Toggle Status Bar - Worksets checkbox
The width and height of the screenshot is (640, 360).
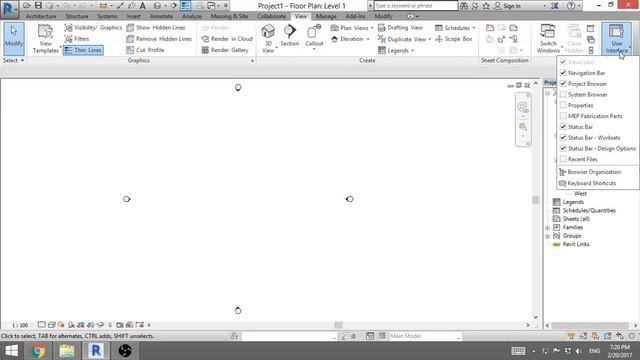563,138
